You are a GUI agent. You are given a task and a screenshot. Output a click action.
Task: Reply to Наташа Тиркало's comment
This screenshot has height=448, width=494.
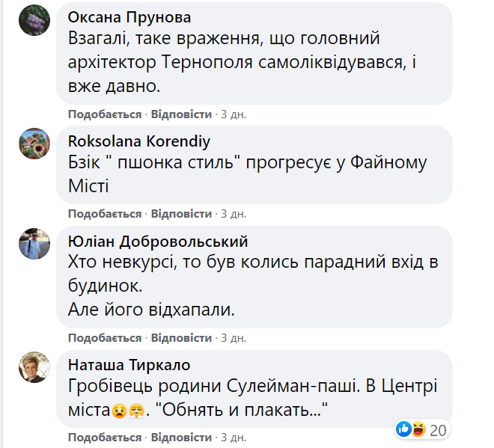click(181, 437)
